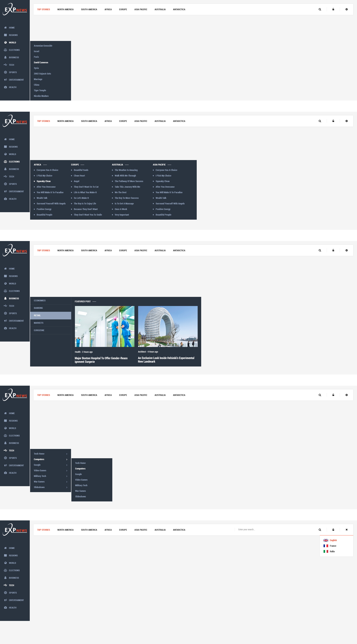The image size is (357, 644).
Task: Open the Helsinki landmark building thumbnail
Action: tap(168, 326)
